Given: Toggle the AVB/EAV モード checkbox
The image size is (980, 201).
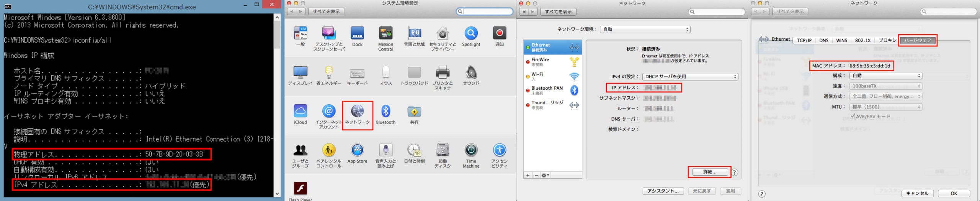Looking at the screenshot, I should click(853, 116).
